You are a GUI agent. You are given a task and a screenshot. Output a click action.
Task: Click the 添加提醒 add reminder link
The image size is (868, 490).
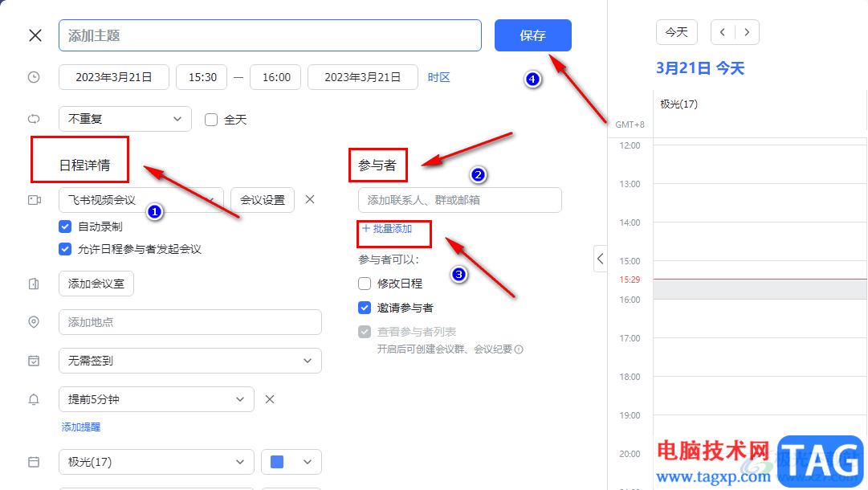[81, 427]
